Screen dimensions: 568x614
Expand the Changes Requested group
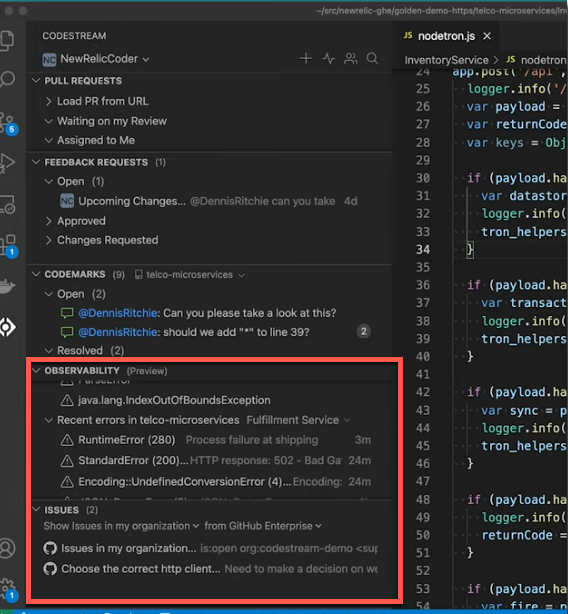coord(49,240)
